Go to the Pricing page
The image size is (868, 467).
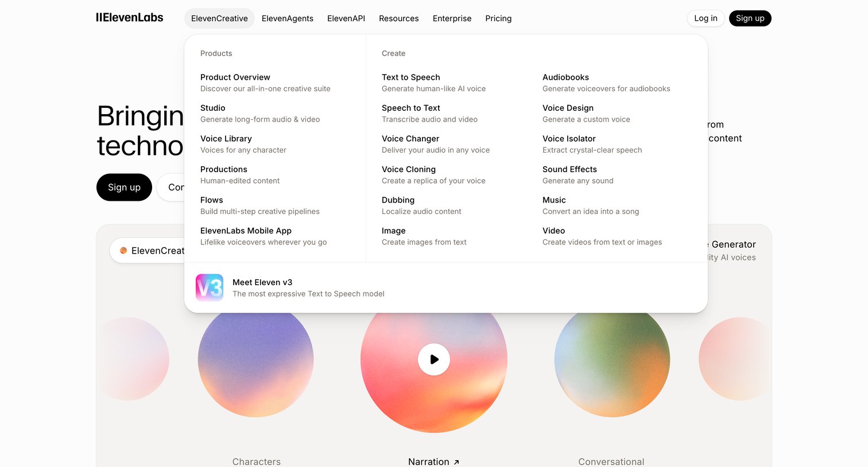coord(498,18)
